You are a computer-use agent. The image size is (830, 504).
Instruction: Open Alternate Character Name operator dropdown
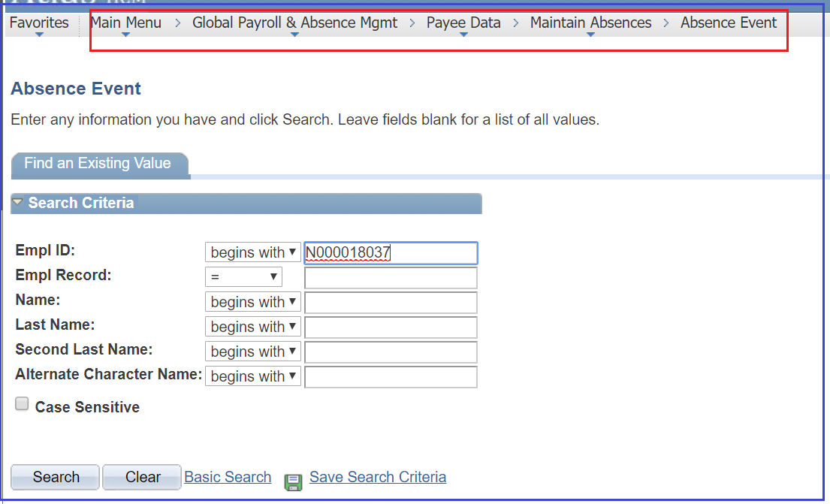pyautogui.click(x=253, y=376)
